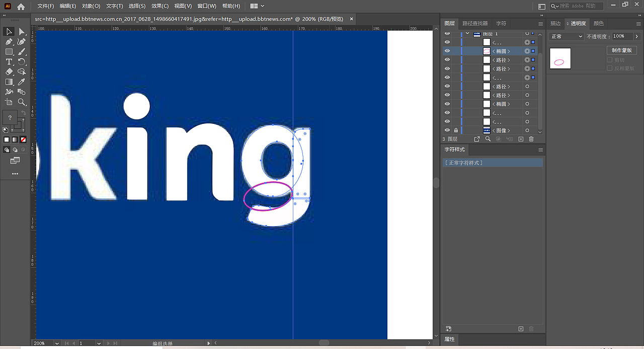
Task: Switch to the 路径查找器 tab
Action: 475,24
